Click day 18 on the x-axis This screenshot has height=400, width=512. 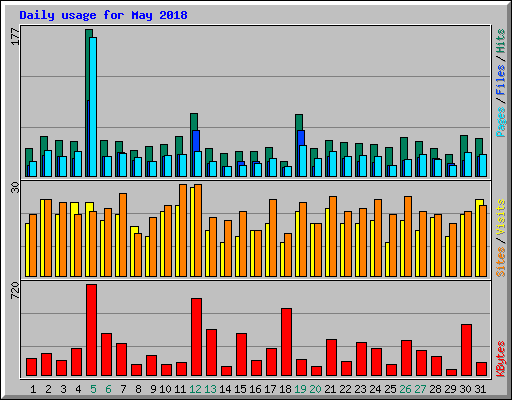pyautogui.click(x=285, y=389)
